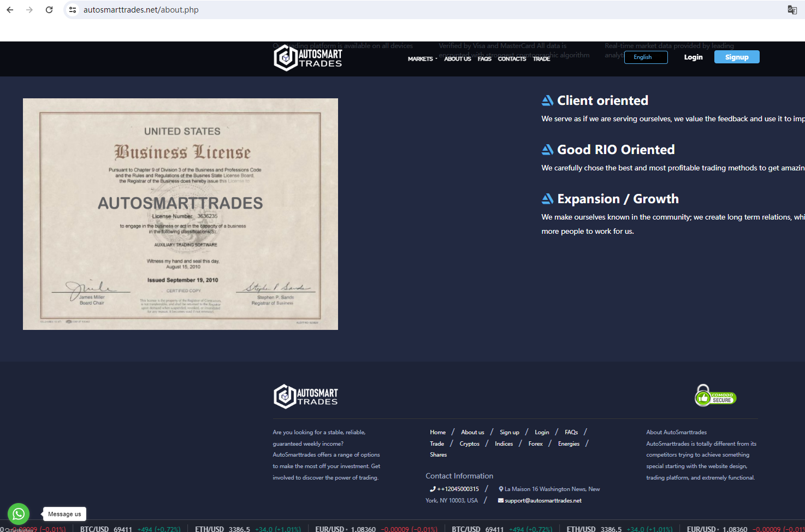Viewport: 805px width, 532px height.
Task: Click the Good RIO Oriented heading
Action: (x=616, y=150)
